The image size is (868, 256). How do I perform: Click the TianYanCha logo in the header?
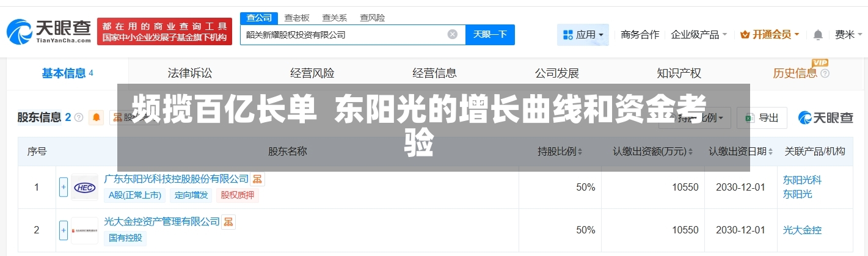[49, 31]
